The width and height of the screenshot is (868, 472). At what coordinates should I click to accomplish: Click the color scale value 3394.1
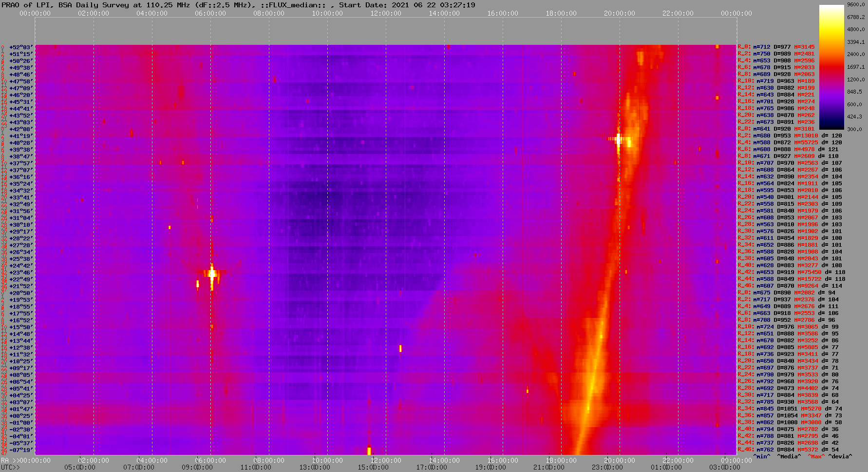click(x=856, y=42)
